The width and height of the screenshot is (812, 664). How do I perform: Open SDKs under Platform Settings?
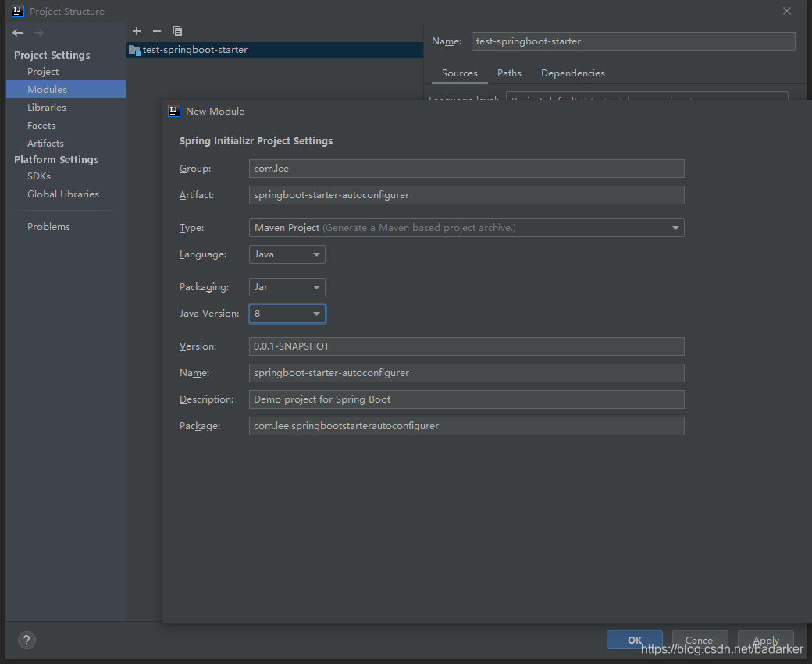coord(39,176)
